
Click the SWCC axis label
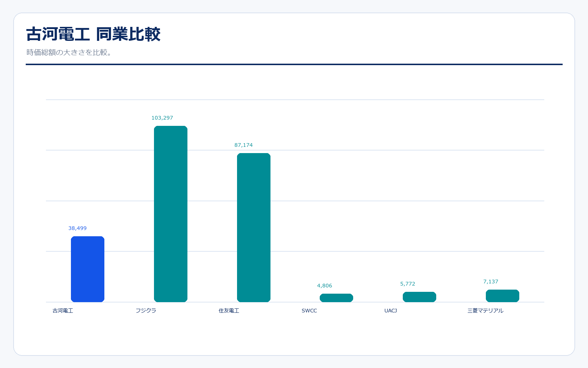pos(309,311)
